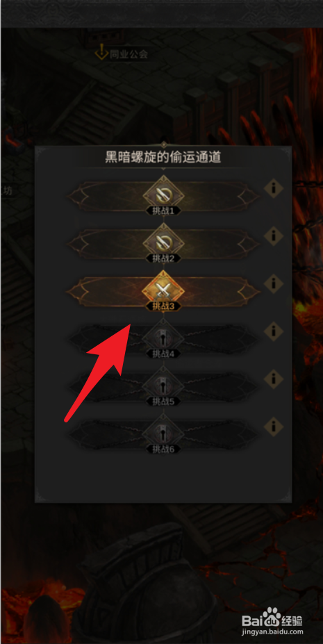This screenshot has height=644, width=323.
Task: Click the 同业公会 quest marker
Action: [121, 53]
